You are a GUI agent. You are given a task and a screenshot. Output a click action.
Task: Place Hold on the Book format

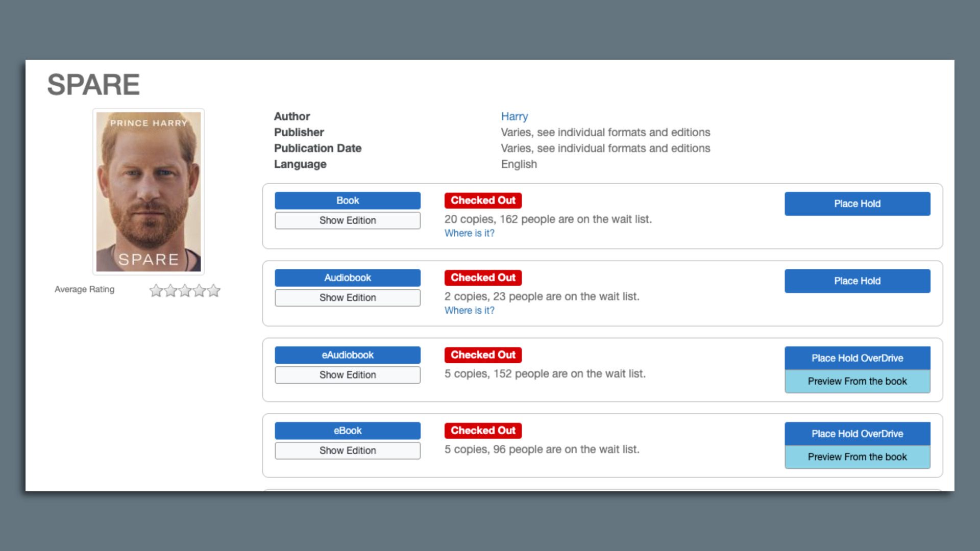pos(857,204)
